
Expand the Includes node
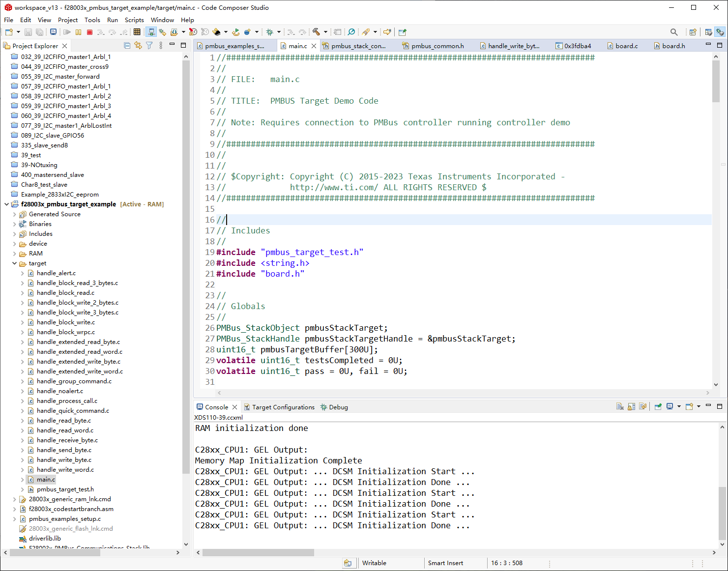[14, 234]
